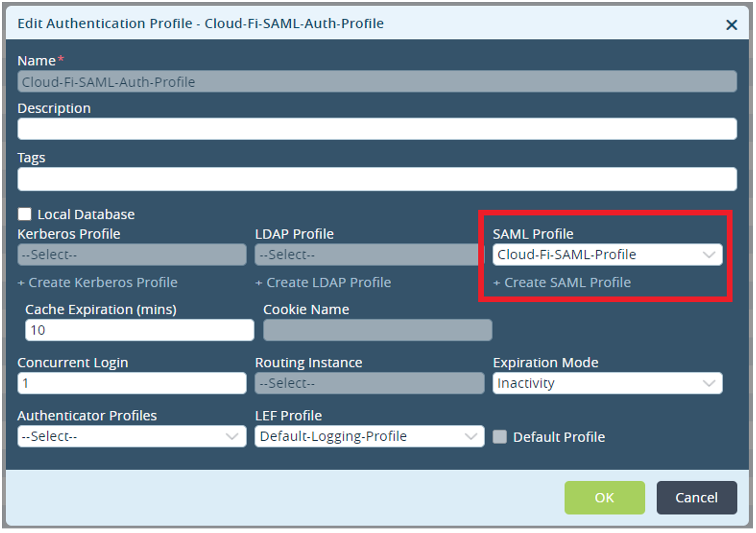
Task: Enable the Local Database checkbox
Action: tap(24, 214)
